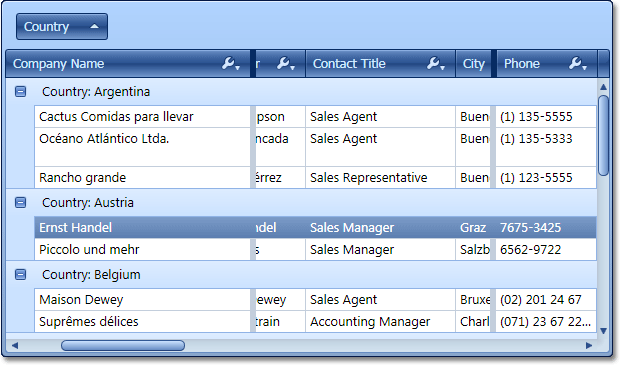Click Accounting Manager title cell
The image size is (621, 366).
tap(380, 321)
